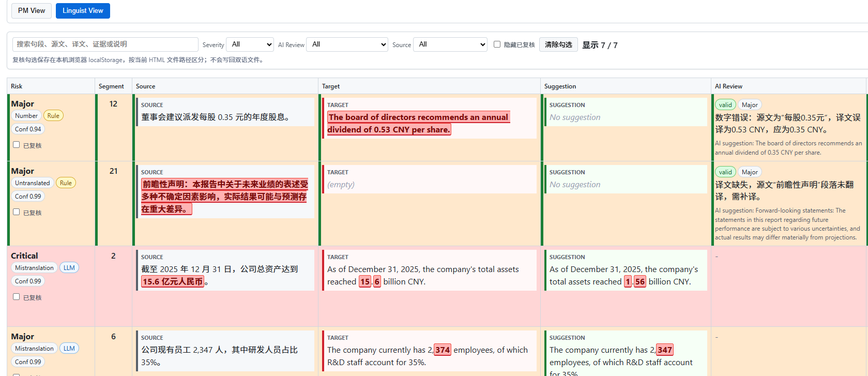Open the Source filter dropdown

(x=450, y=44)
